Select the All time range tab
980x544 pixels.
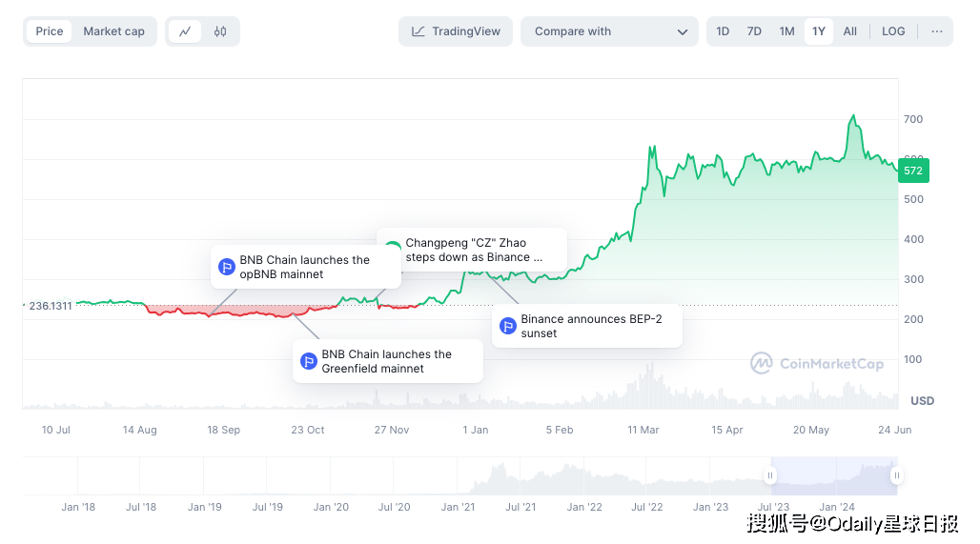point(850,31)
